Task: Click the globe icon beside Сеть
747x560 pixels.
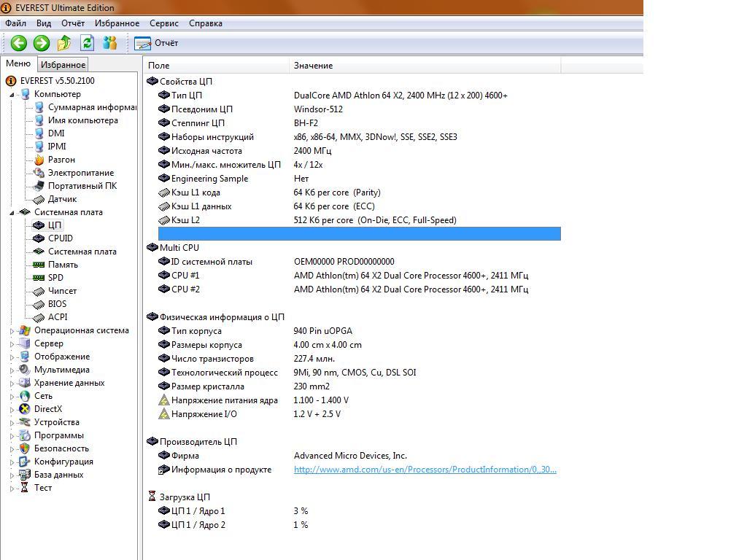Action: 25,396
